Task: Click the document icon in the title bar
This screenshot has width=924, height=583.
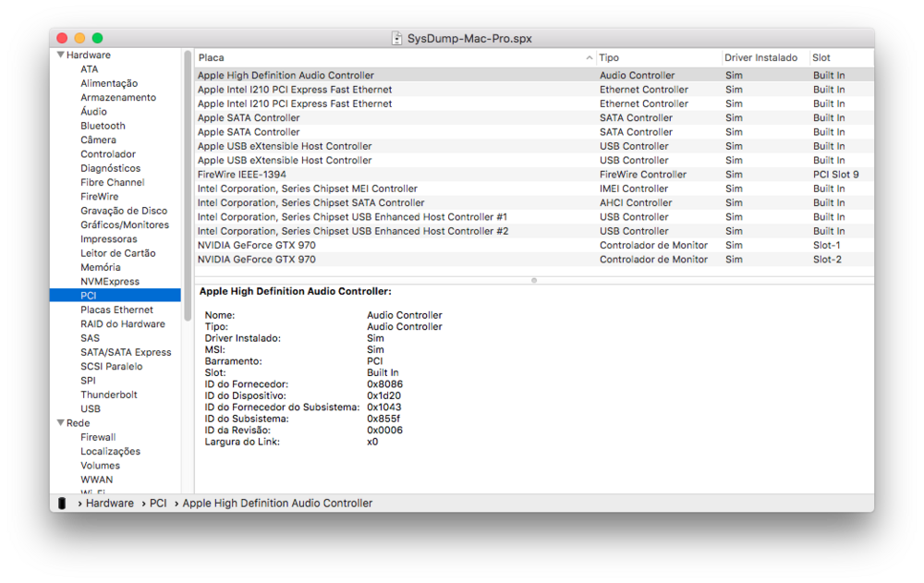Action: click(x=397, y=38)
